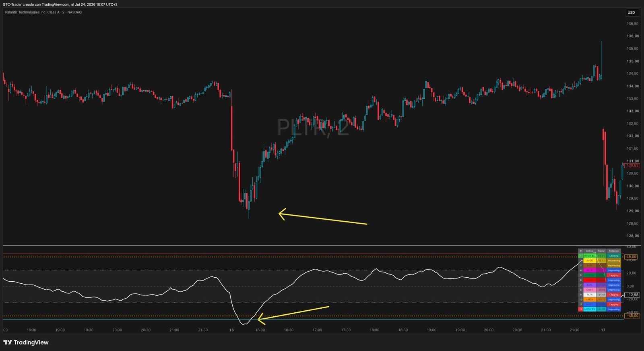Click the COST cell in the ranking table

tap(590, 290)
